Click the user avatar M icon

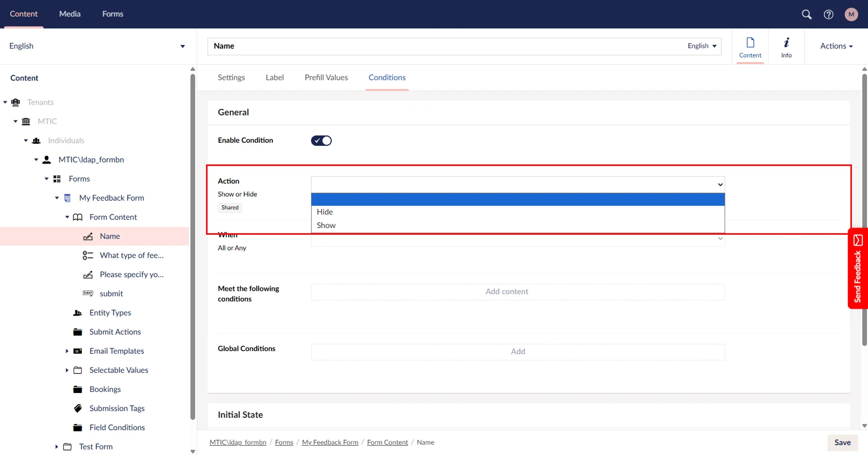[851, 14]
